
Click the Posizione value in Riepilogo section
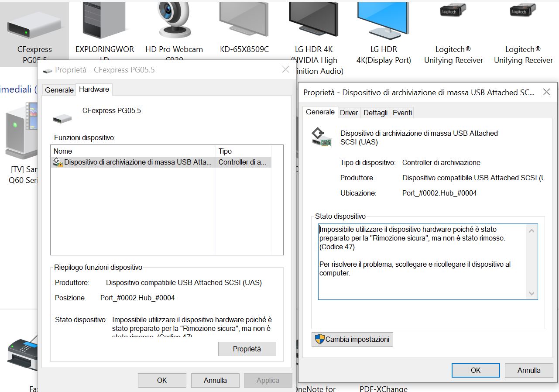point(137,298)
